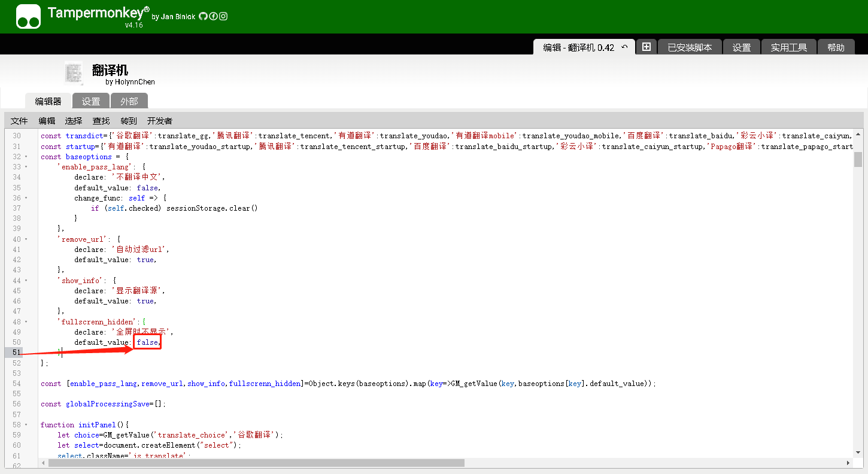Click the editor scrollbar down arrow

[x=858, y=453]
